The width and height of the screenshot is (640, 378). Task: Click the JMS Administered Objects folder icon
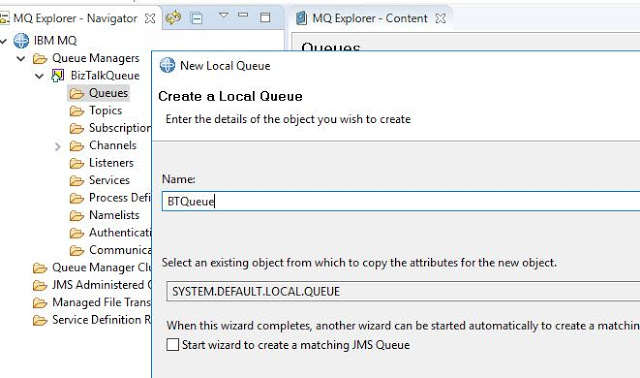point(40,285)
